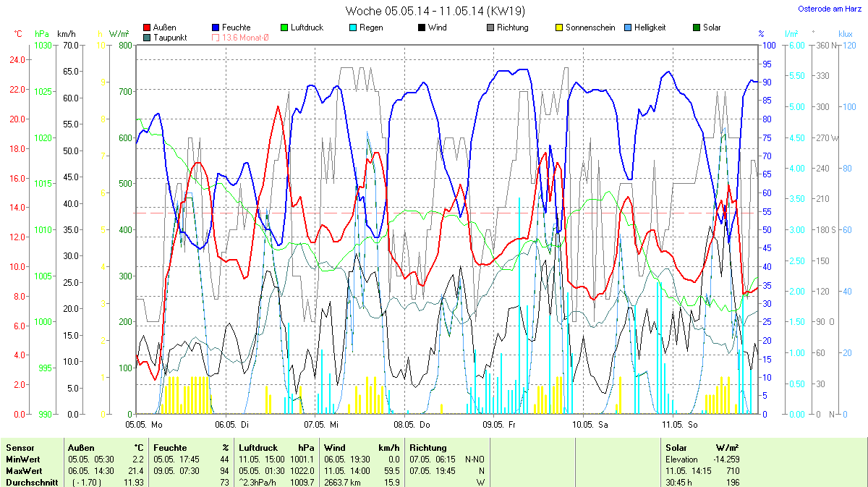Click the cyan Regen legend swatch
This screenshot has width=868, height=487.
click(x=352, y=28)
